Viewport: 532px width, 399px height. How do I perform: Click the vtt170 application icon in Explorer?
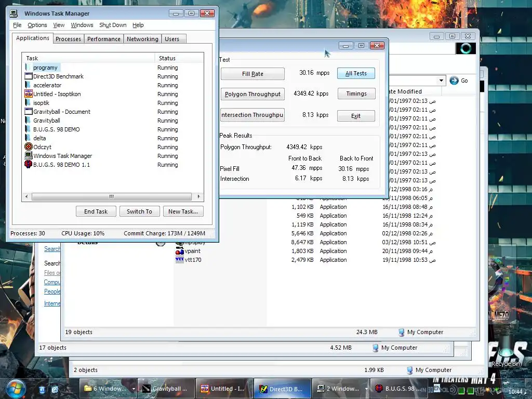click(179, 260)
